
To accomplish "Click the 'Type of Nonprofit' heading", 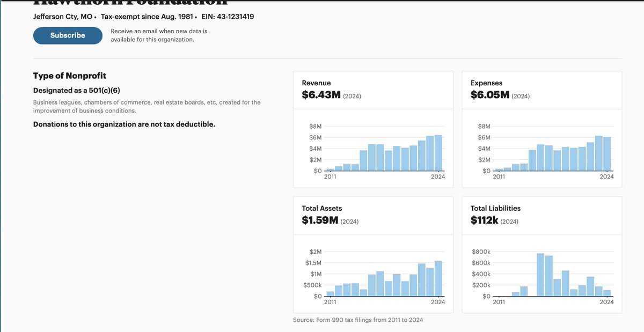I will pyautogui.click(x=70, y=76).
